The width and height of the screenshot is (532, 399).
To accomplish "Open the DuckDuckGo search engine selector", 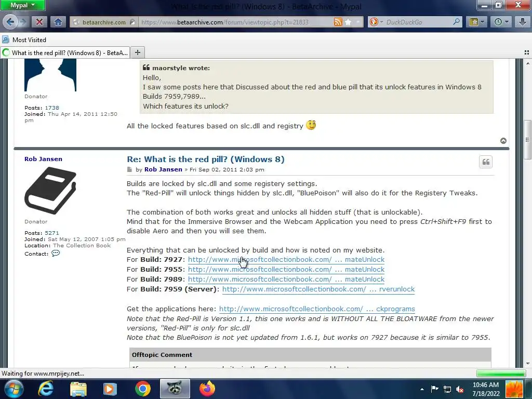I will click(376, 22).
